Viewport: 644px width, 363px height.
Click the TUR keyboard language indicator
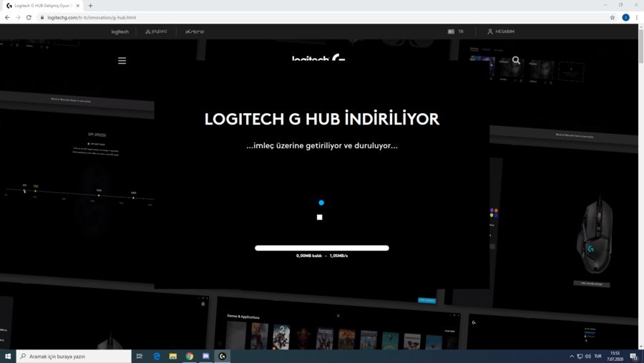pos(598,357)
